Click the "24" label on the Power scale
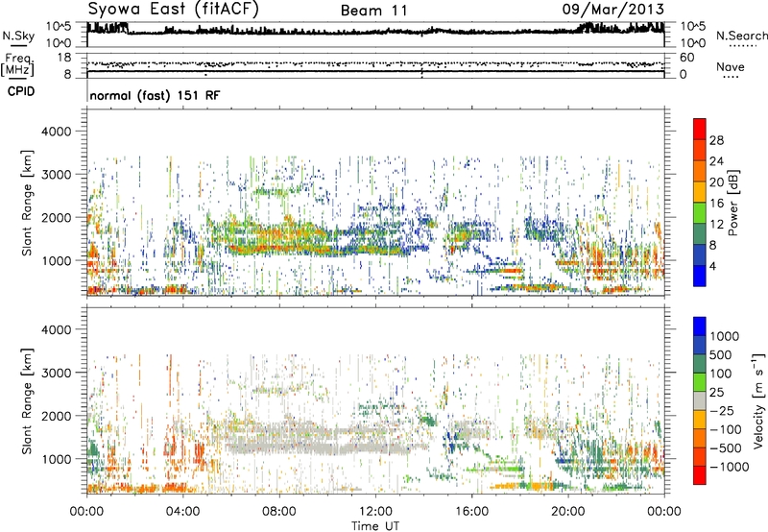The image size is (768, 532). tap(716, 161)
